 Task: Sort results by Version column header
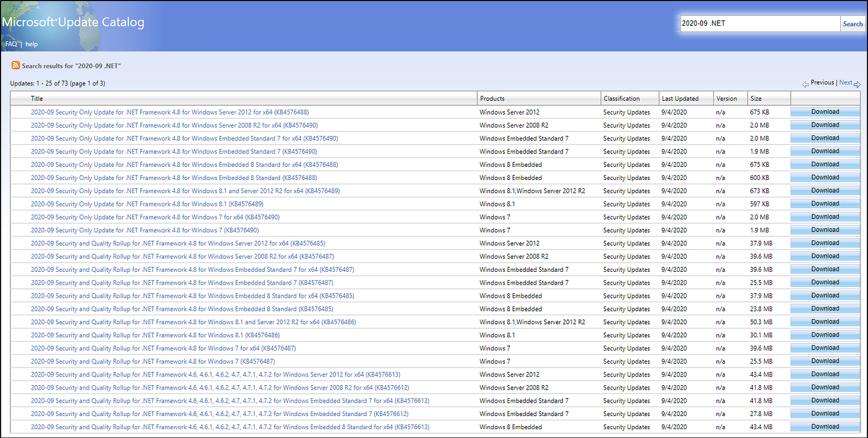point(726,98)
